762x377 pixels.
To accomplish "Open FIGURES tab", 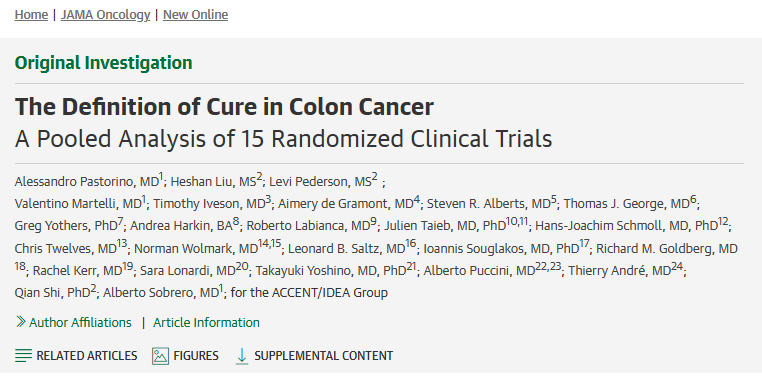I will (185, 356).
